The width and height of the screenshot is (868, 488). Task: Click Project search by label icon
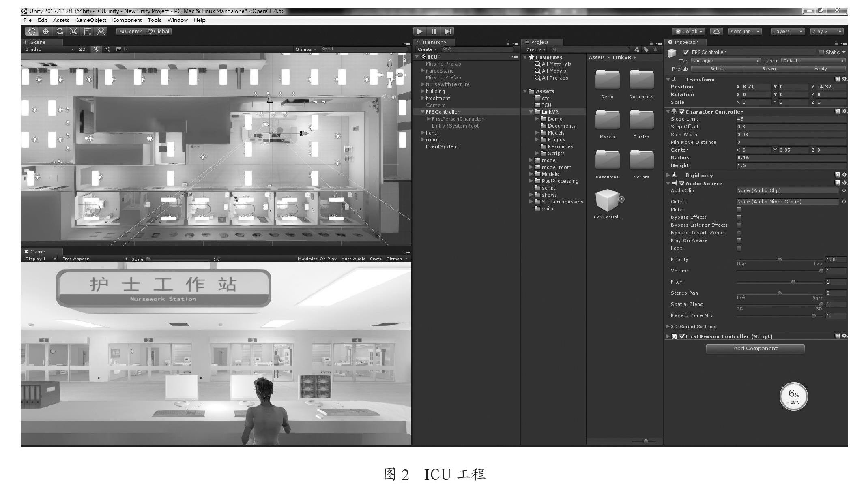click(646, 49)
